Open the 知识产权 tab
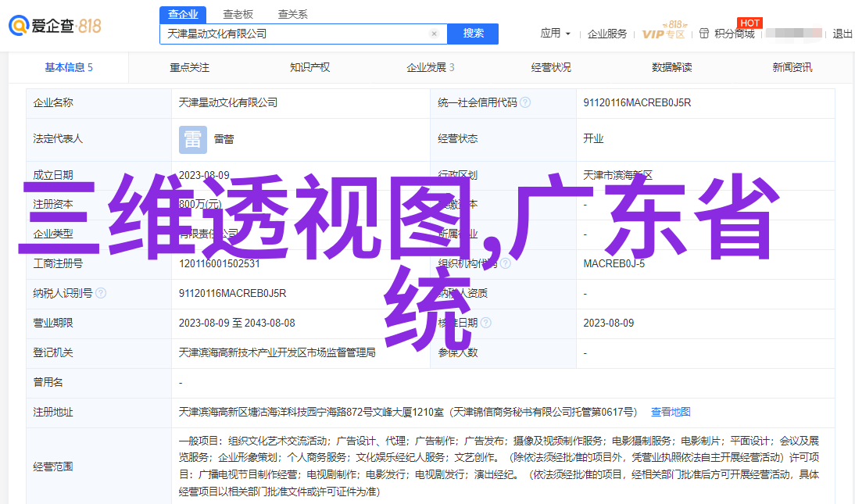The height and width of the screenshot is (504, 855). 309,67
